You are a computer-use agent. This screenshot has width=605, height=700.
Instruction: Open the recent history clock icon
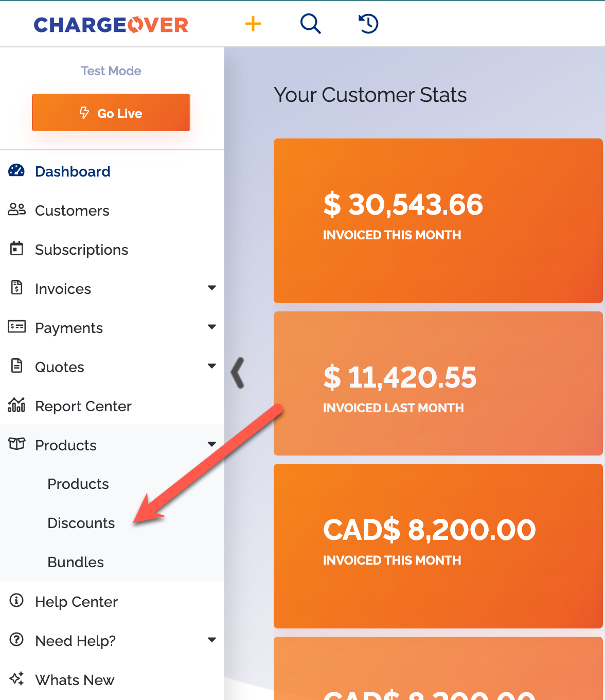[368, 24]
